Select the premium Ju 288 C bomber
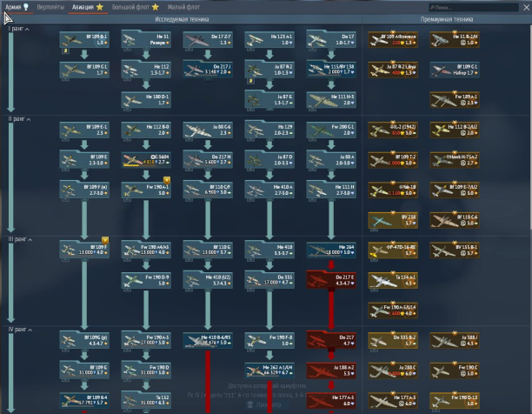This screenshot has width=532, height=414. (x=393, y=371)
